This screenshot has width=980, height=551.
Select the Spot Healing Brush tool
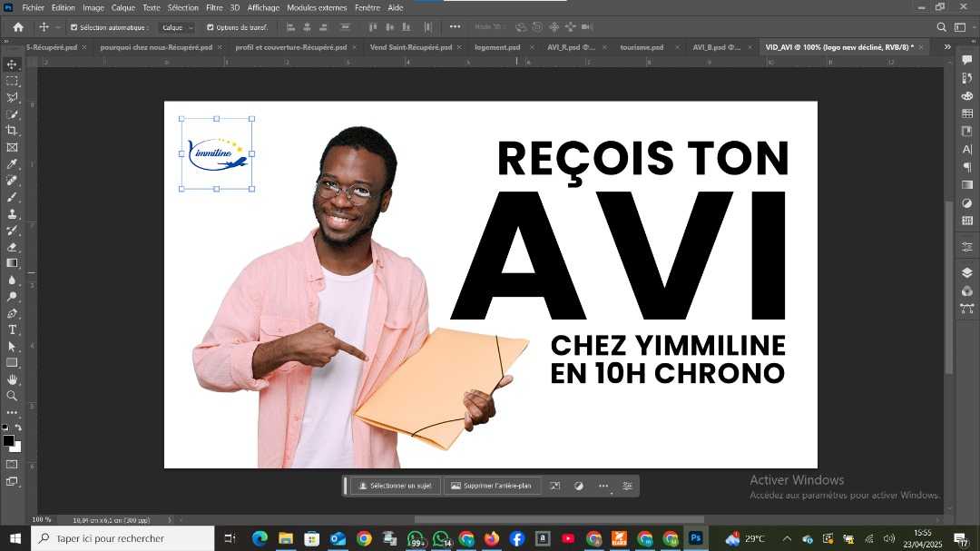(x=12, y=181)
